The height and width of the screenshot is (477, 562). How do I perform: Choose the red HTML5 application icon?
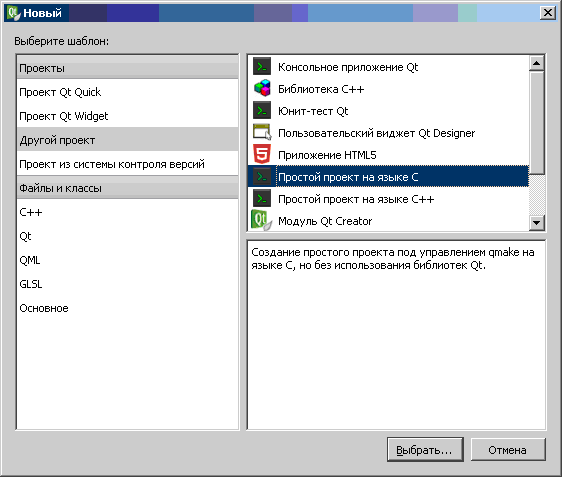pyautogui.click(x=262, y=154)
